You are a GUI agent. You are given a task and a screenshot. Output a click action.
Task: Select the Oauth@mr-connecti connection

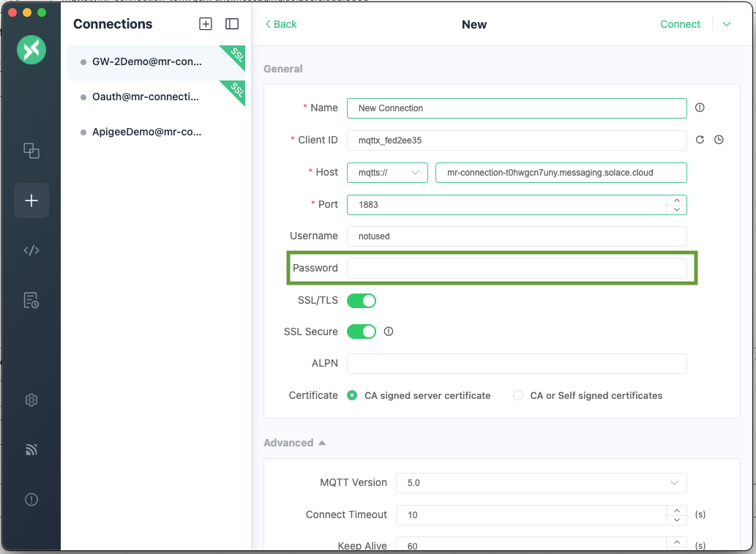(146, 96)
